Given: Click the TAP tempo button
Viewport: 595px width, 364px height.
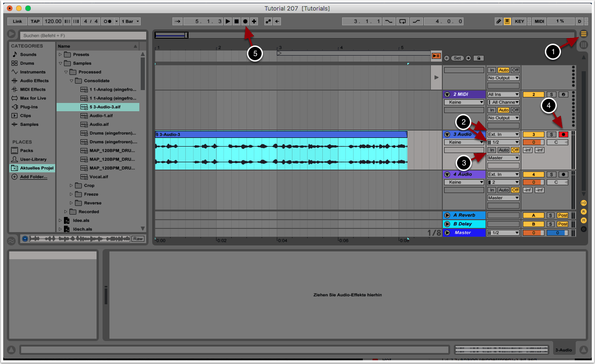Looking at the screenshot, I should pos(35,22).
